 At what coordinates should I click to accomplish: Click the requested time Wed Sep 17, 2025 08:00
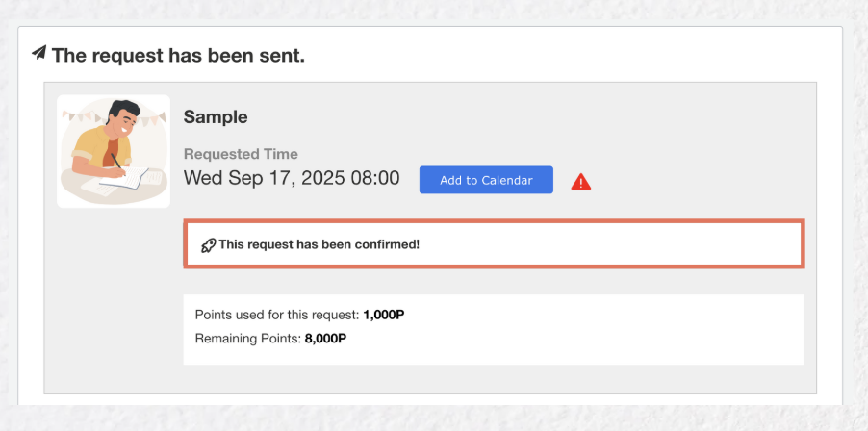[292, 178]
